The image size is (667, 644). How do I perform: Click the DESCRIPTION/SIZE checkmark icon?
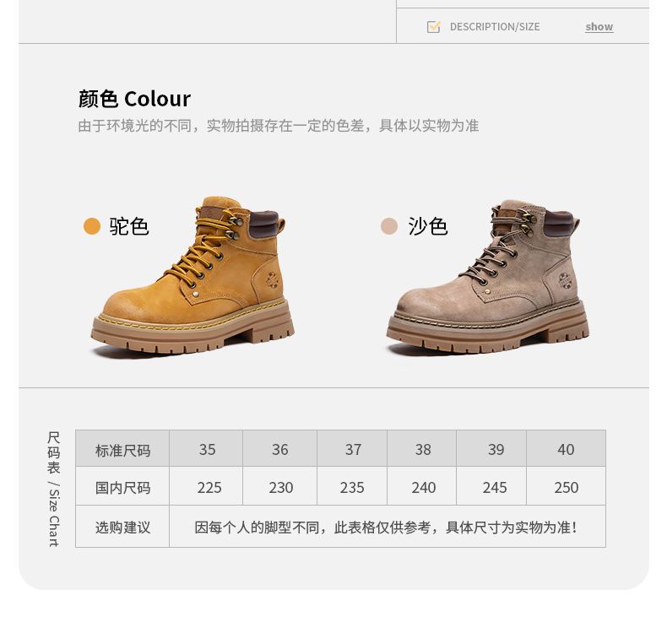(x=433, y=27)
